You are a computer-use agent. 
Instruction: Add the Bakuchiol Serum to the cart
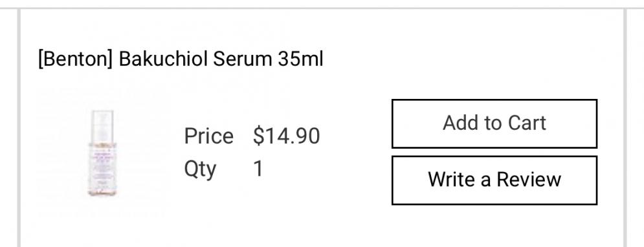click(x=494, y=124)
